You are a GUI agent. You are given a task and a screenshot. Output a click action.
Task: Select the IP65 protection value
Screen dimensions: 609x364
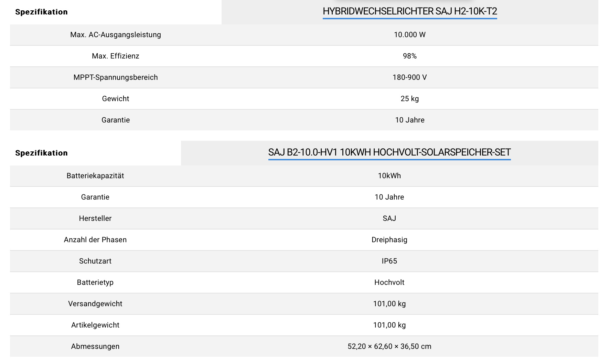(389, 261)
